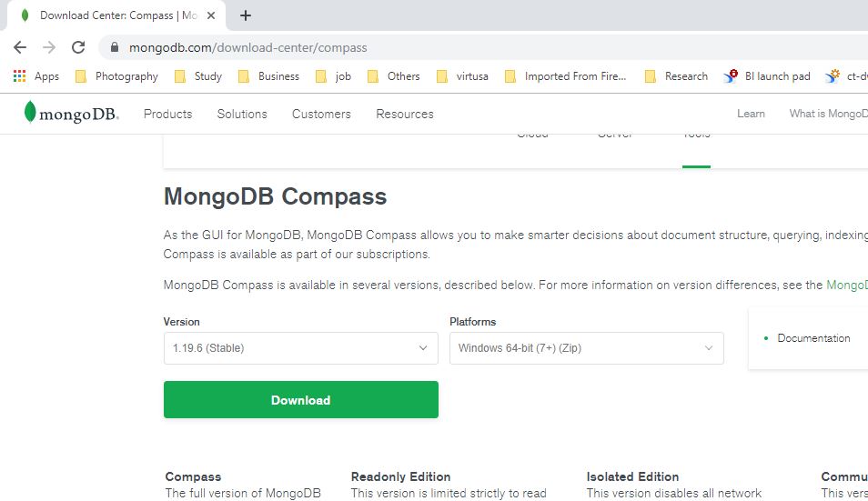Click the Learn link in the header
The image size is (868, 501).
point(751,114)
